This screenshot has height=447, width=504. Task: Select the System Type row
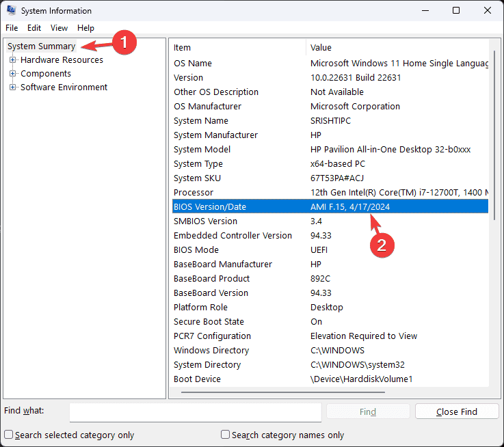[x=330, y=164]
